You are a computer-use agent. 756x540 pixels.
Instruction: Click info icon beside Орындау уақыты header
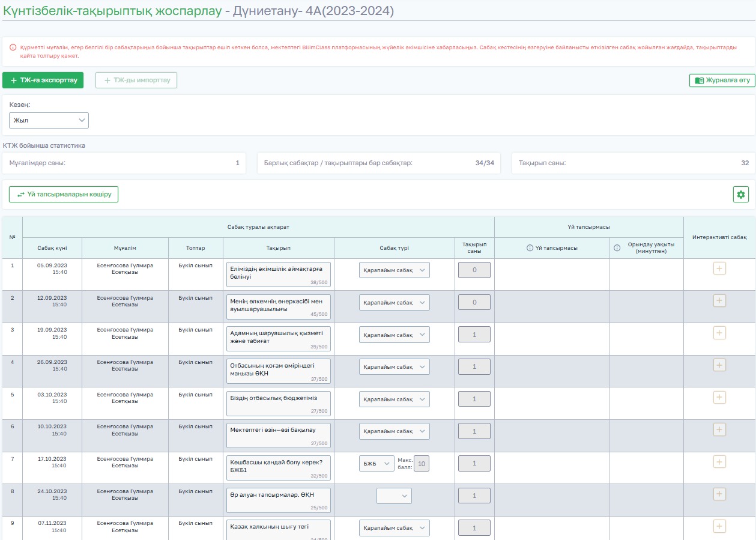tap(617, 248)
